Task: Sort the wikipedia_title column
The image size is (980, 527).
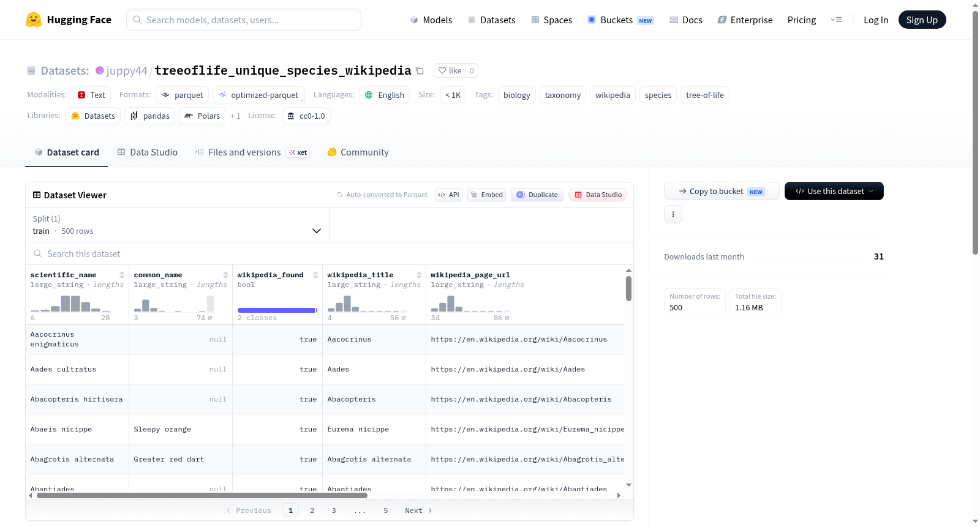Action: pos(419,275)
